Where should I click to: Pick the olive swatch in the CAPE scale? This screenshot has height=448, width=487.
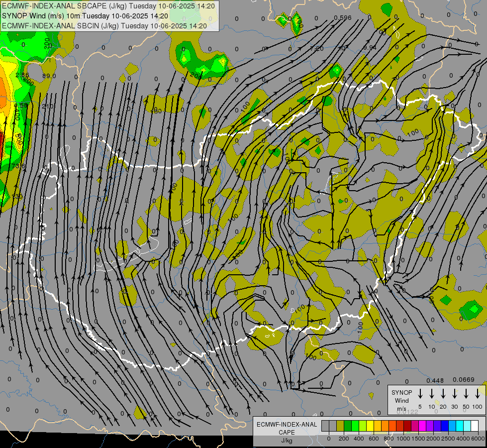click(x=340, y=426)
